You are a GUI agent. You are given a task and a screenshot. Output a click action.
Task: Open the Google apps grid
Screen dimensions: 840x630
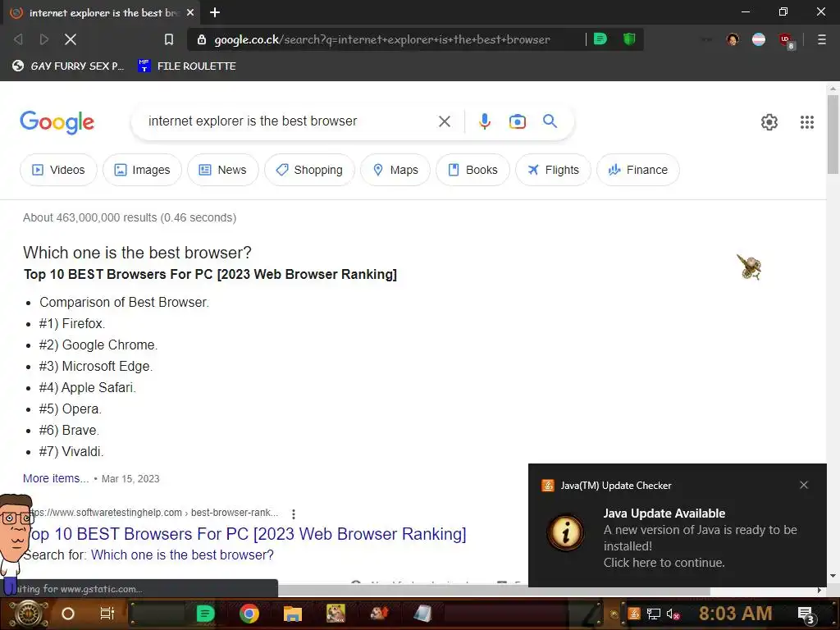pos(807,122)
